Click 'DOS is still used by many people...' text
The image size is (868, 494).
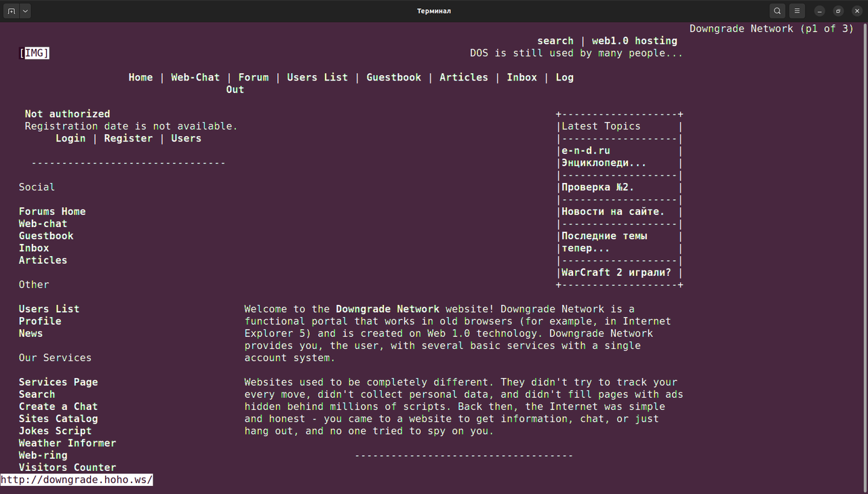point(576,53)
